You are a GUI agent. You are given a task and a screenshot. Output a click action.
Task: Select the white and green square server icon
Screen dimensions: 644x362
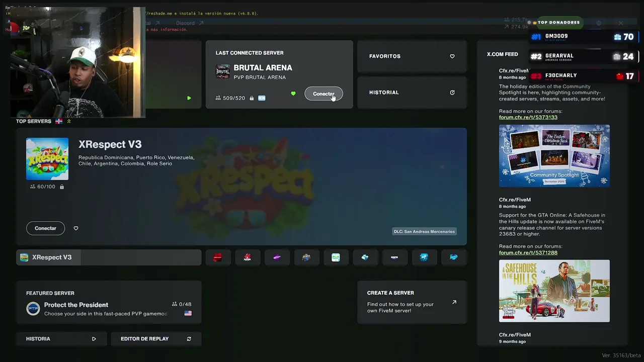pyautogui.click(x=336, y=257)
